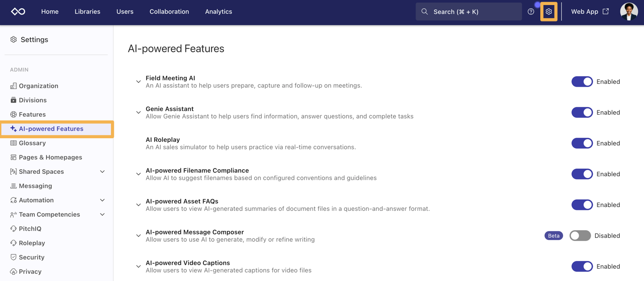
Task: Click the Glossary icon in sidebar
Action: coord(13,143)
